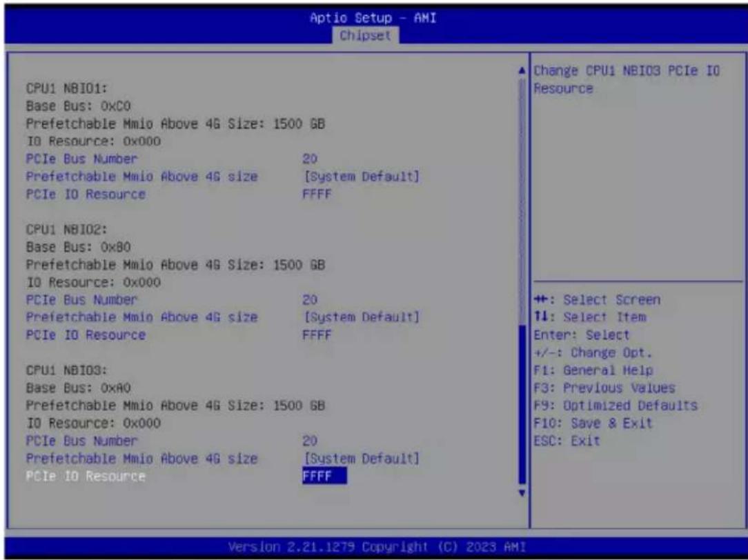Click the CPU1 NBIO3: heading
The width and height of the screenshot is (748, 560).
(67, 370)
